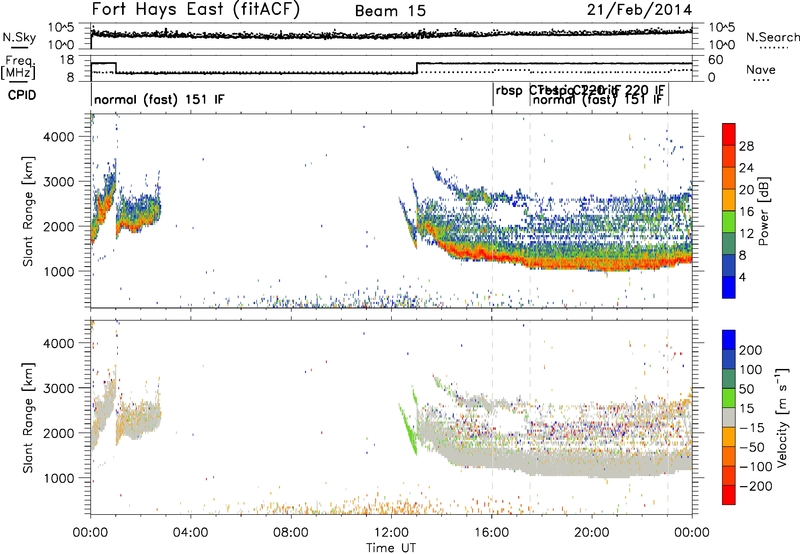Viewport: 800px width, 554px height.
Task: Click the "CPID" row label
Action: (x=22, y=95)
